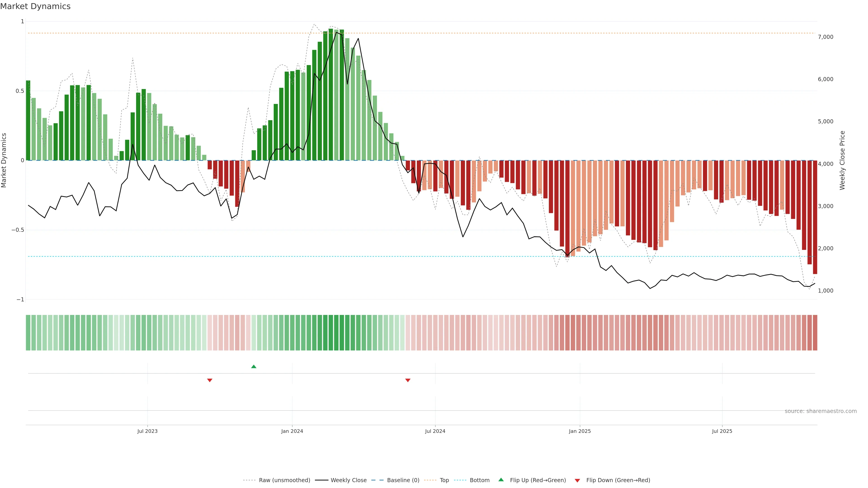Click the source: sharemaestro.com text
868x488 pixels.
coord(821,411)
